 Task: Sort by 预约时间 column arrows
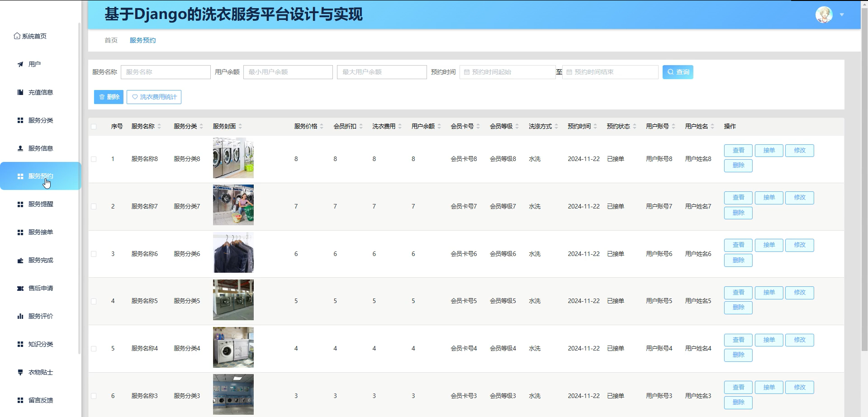click(595, 127)
